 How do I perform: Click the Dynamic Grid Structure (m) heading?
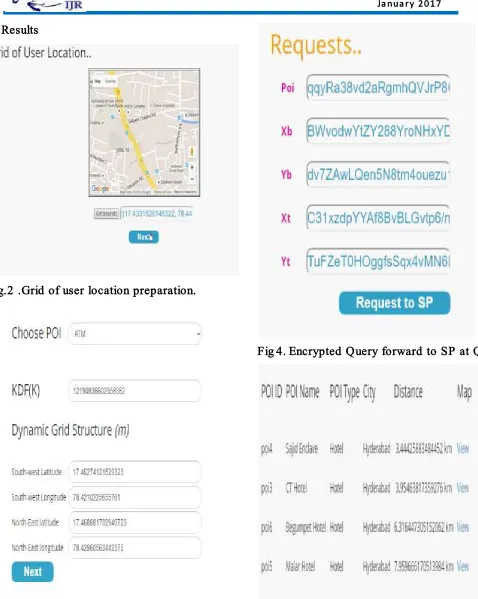tap(70, 430)
